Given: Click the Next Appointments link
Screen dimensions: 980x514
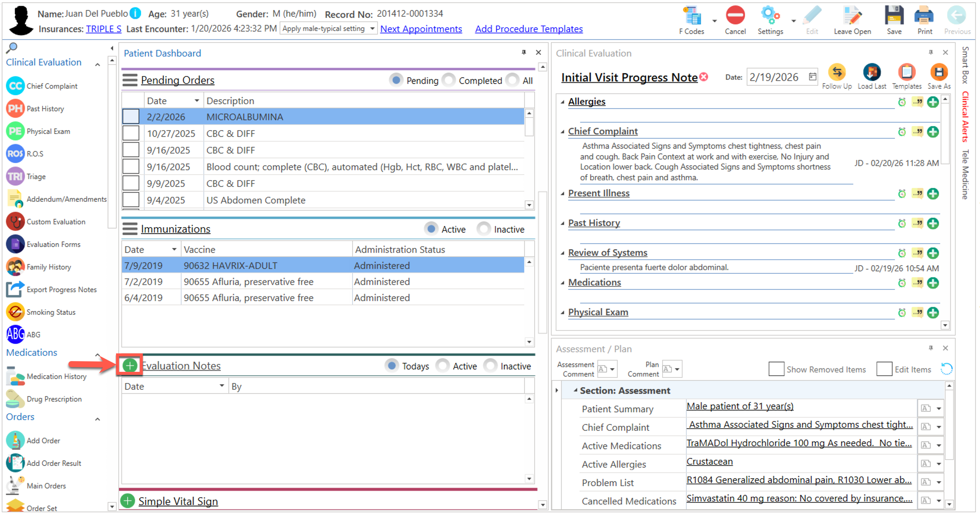Looking at the screenshot, I should tap(421, 29).
